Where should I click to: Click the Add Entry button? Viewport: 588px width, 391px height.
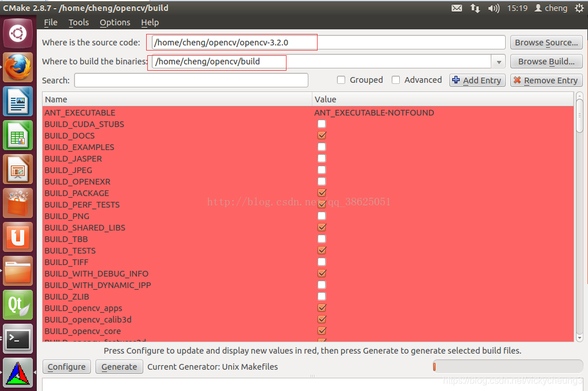click(478, 80)
